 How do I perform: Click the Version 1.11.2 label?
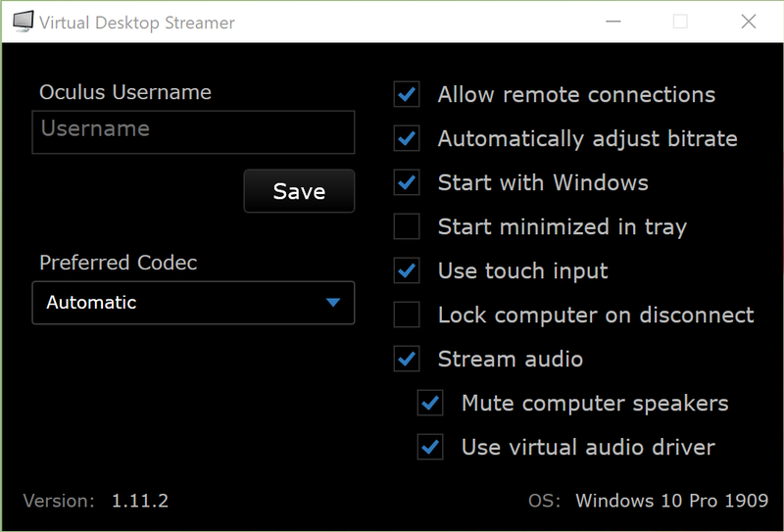point(139,501)
